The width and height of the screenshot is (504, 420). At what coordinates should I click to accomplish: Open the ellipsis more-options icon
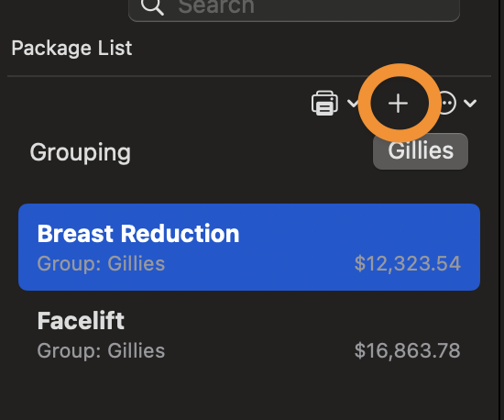coord(446,103)
